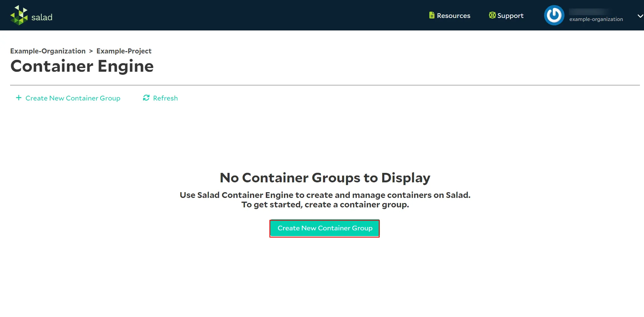Open the Resources document icon

coord(432,15)
